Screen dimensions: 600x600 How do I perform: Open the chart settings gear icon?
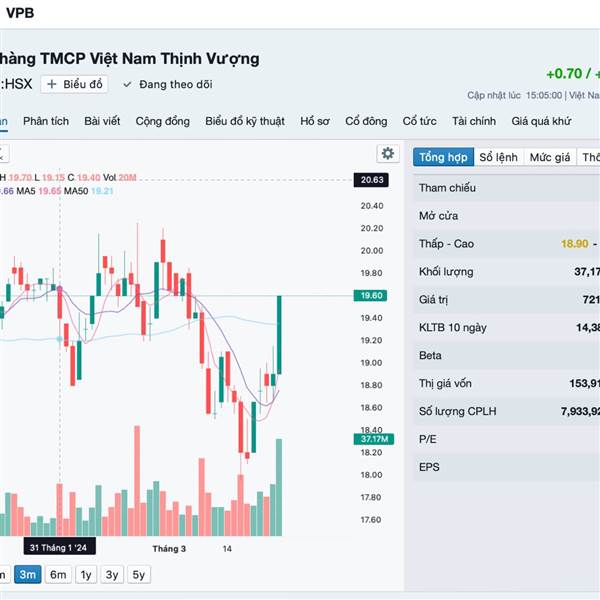(387, 153)
